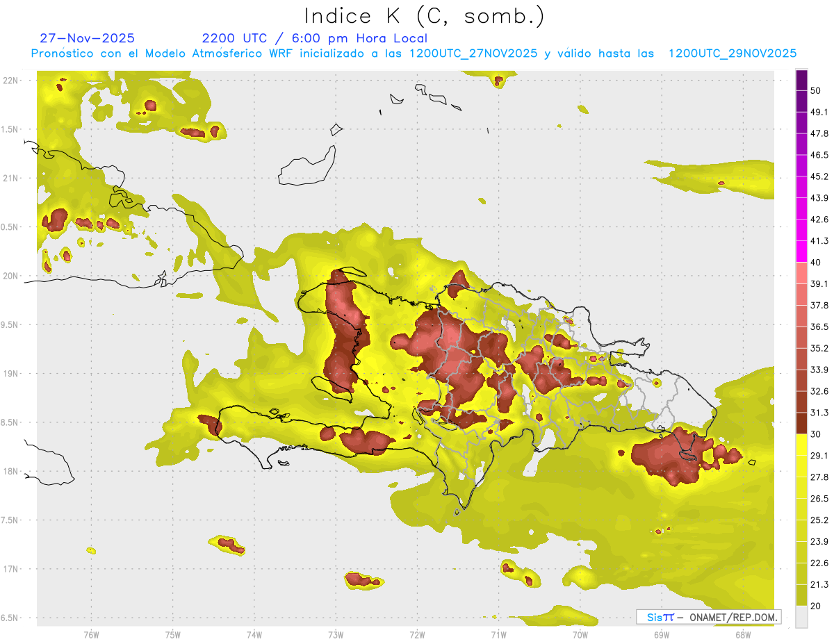Click the "36.5" color scale value
The height and width of the screenshot is (644, 834).
[820, 327]
